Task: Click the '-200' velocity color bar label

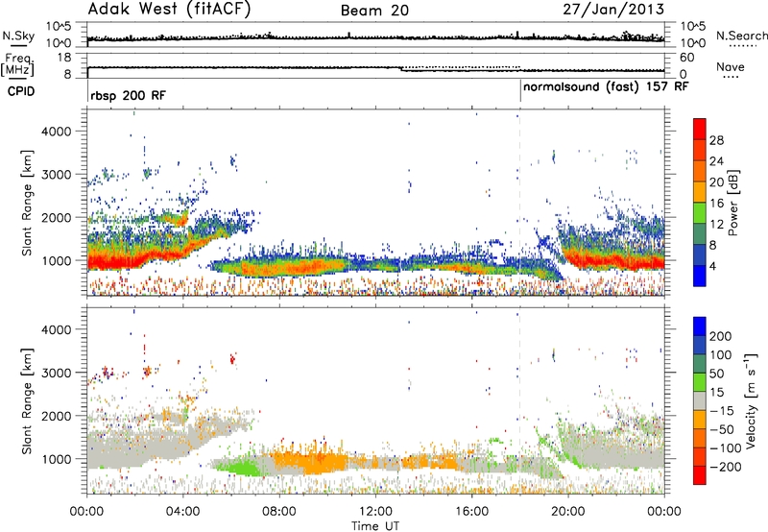Action: (x=725, y=467)
